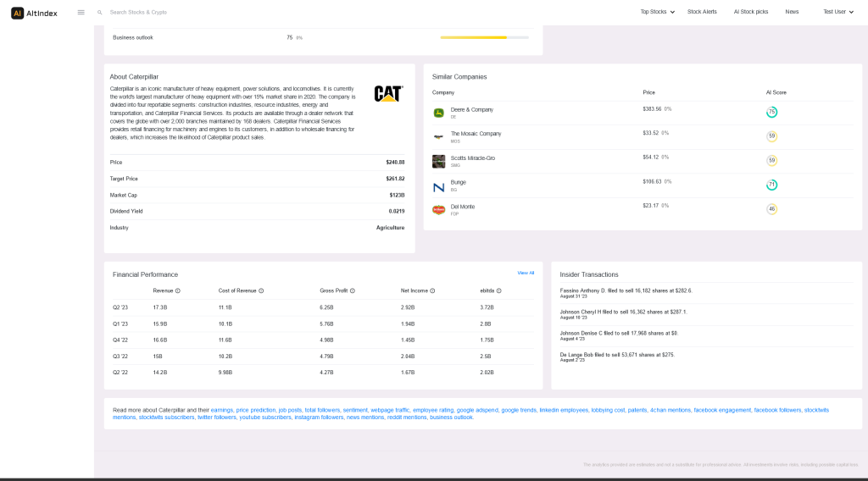The image size is (868, 481).
Task: Click the Business outlook progress bar
Action: 484,37
